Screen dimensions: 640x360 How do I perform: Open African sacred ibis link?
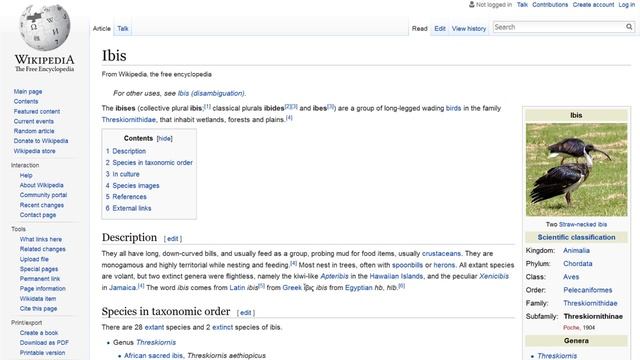click(153, 356)
